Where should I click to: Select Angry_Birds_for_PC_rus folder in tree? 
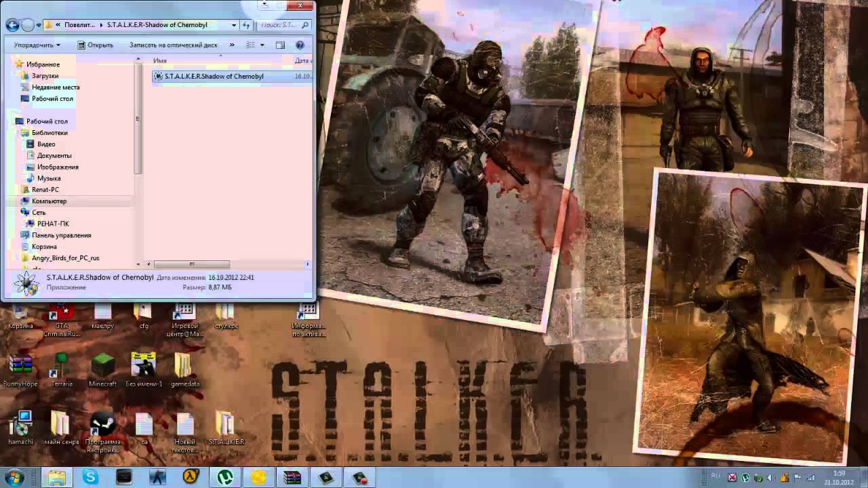(65, 258)
